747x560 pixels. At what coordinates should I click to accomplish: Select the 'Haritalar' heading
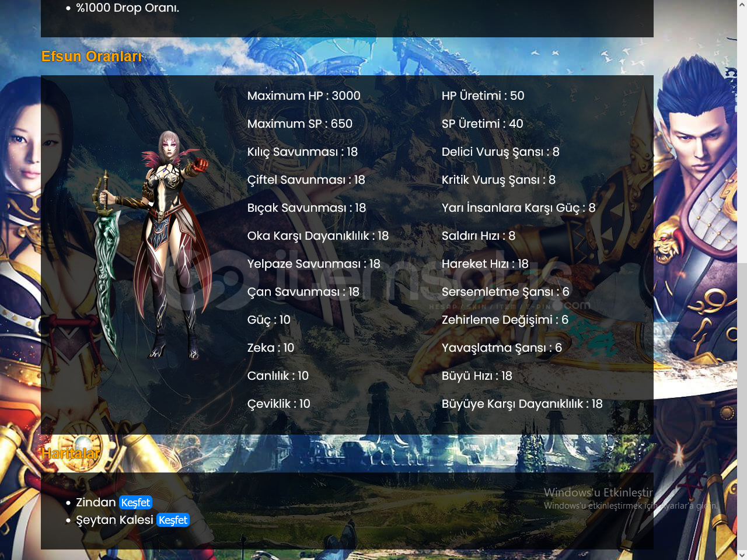(71, 453)
